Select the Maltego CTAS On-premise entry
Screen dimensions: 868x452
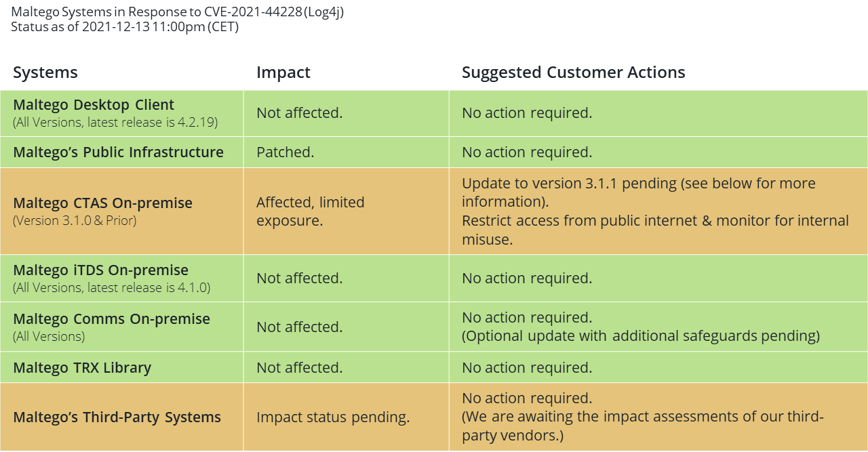tap(103, 203)
